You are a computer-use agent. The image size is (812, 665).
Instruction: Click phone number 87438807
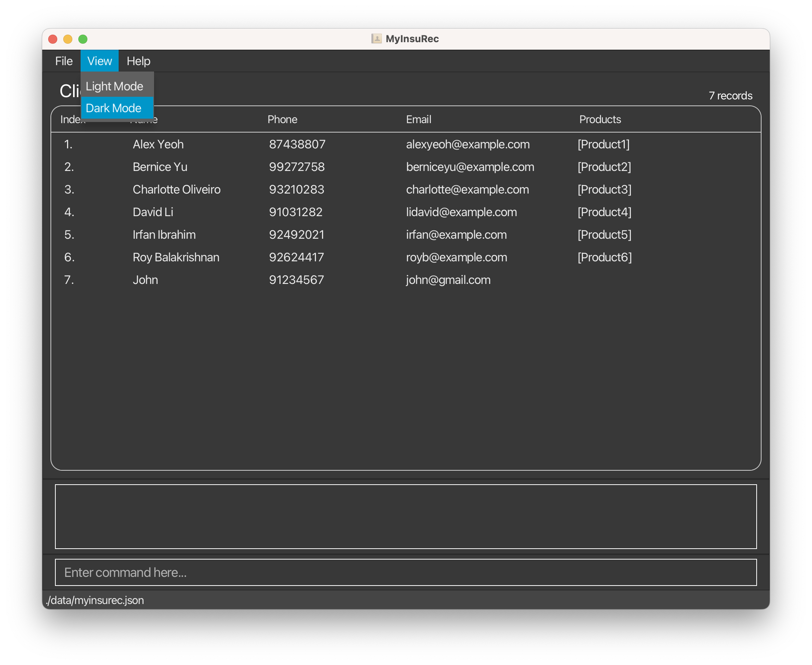tap(297, 145)
